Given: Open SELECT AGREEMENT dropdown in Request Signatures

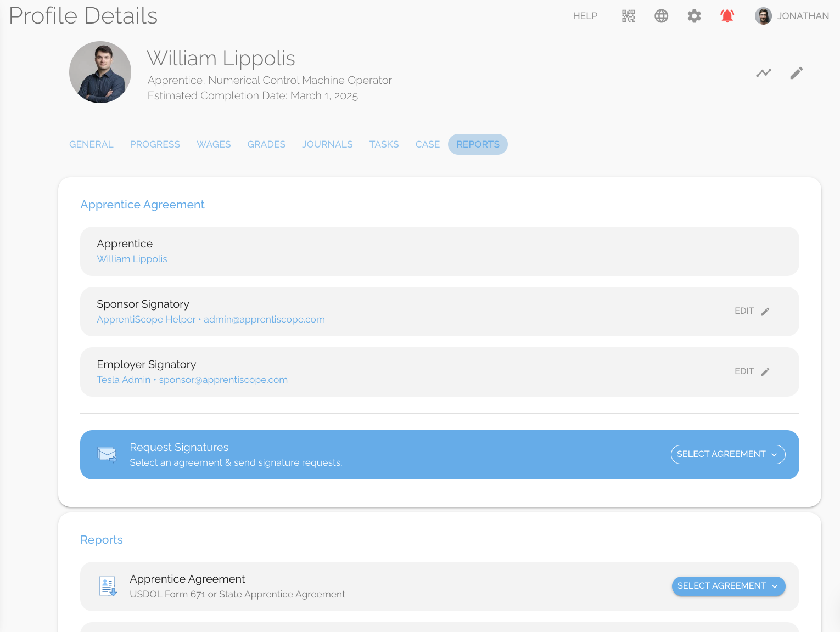Looking at the screenshot, I should coord(727,454).
